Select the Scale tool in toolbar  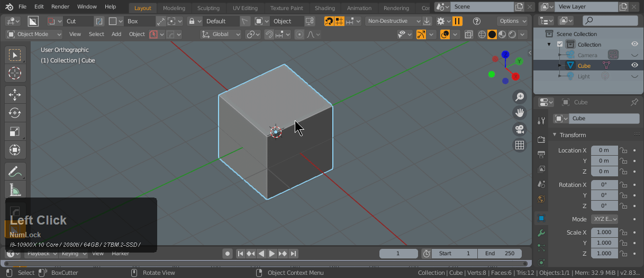click(15, 131)
